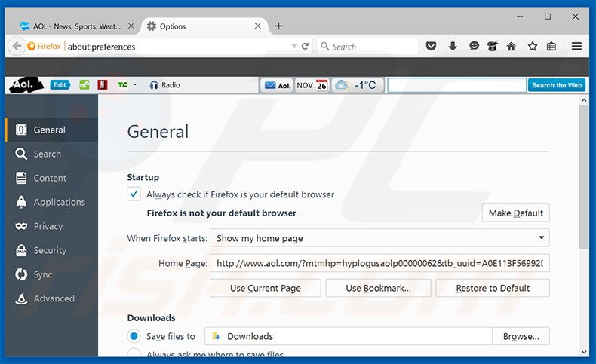This screenshot has width=596, height=364.
Task: Click the green MapQuest toolbar icon
Action: tap(84, 84)
